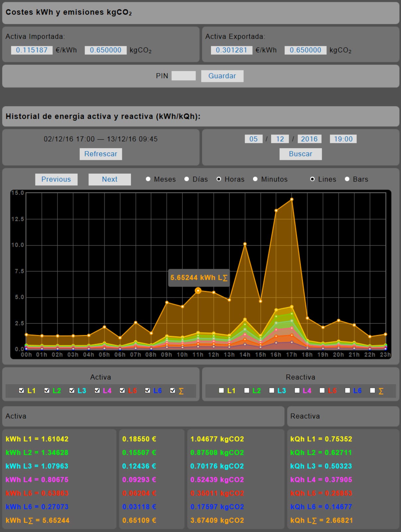This screenshot has width=401, height=532.
Task: Uncheck Activa ∑ total checkbox
Action: click(x=172, y=391)
